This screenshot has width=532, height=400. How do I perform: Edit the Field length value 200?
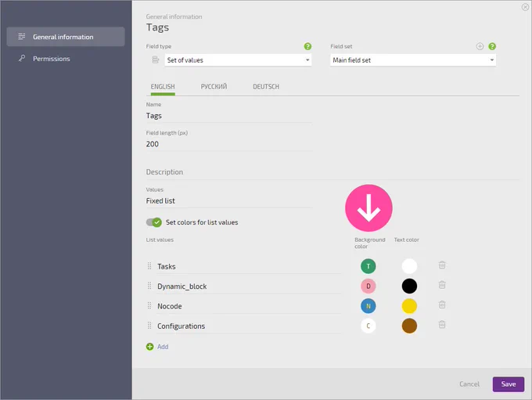tap(229, 144)
